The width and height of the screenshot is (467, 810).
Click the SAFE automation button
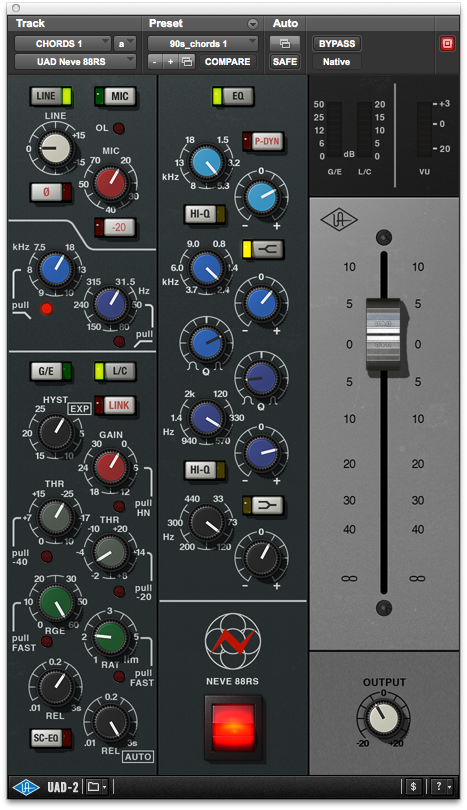pyautogui.click(x=285, y=62)
